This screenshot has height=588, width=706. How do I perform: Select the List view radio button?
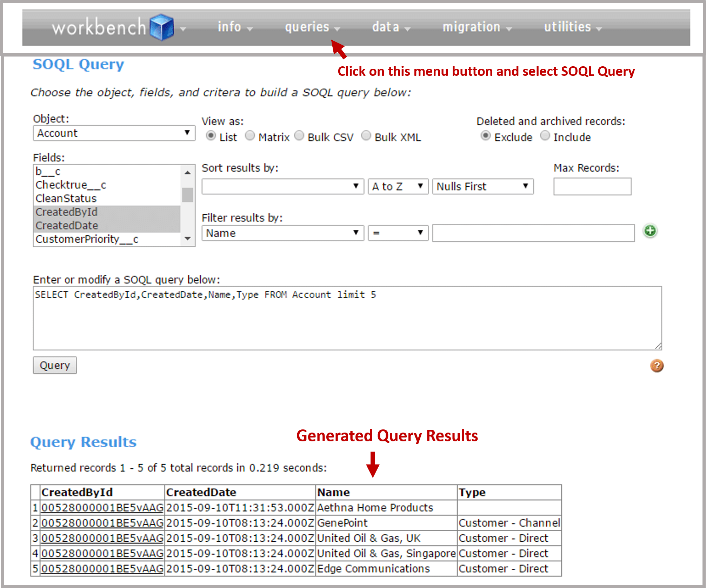coord(211,135)
